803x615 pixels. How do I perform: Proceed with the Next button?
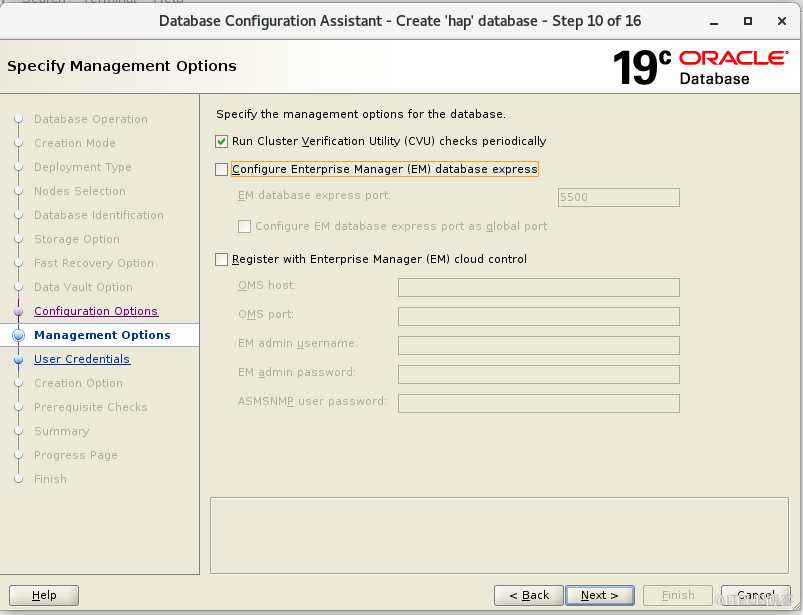click(x=600, y=595)
